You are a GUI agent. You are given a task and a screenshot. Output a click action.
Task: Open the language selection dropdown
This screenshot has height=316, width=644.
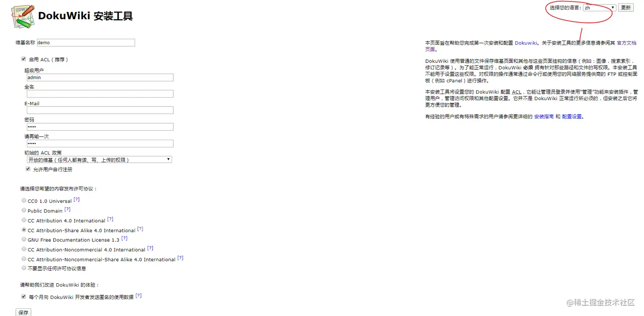pos(599,7)
